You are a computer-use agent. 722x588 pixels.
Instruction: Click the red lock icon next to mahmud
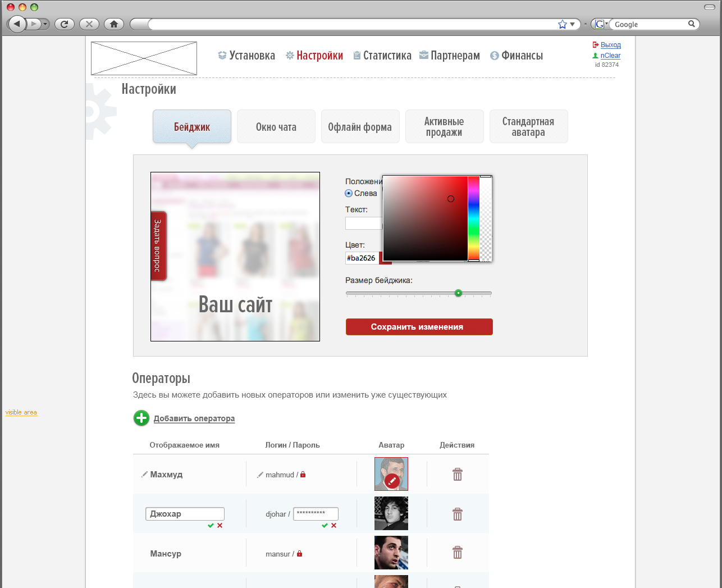(303, 475)
